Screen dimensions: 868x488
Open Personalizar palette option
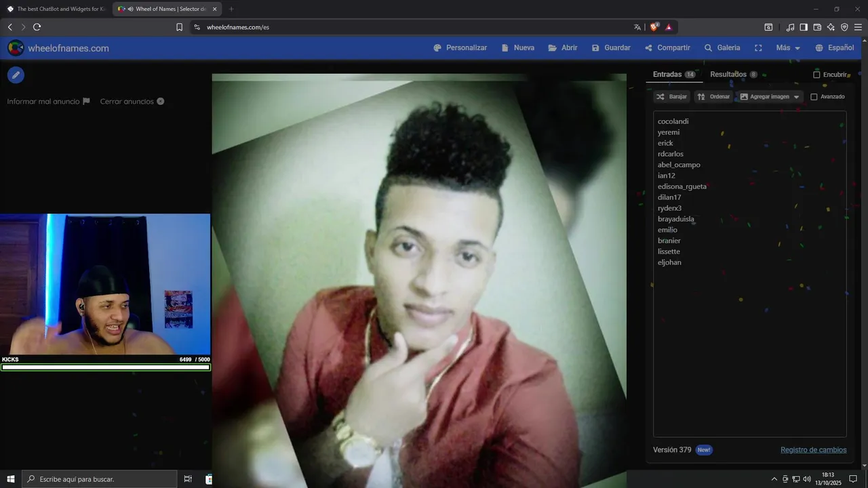tap(460, 48)
